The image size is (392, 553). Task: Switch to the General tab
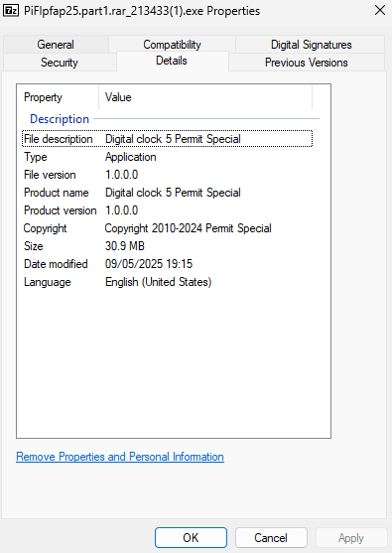pos(56,45)
